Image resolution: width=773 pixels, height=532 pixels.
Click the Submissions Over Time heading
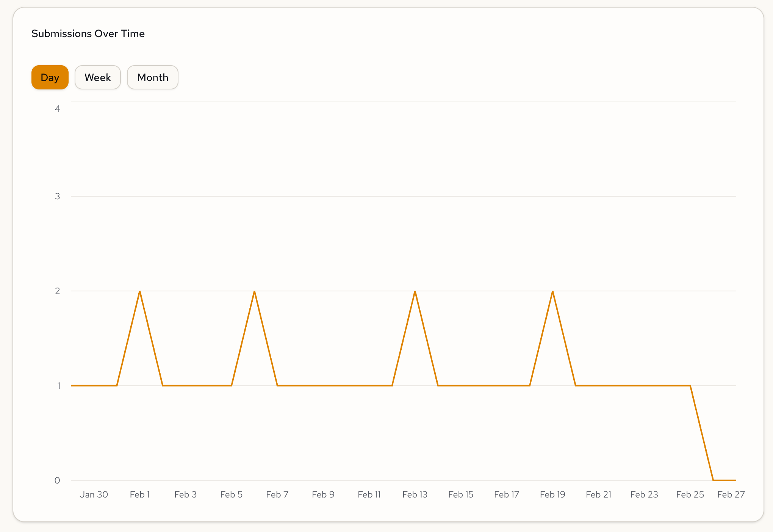coord(88,34)
